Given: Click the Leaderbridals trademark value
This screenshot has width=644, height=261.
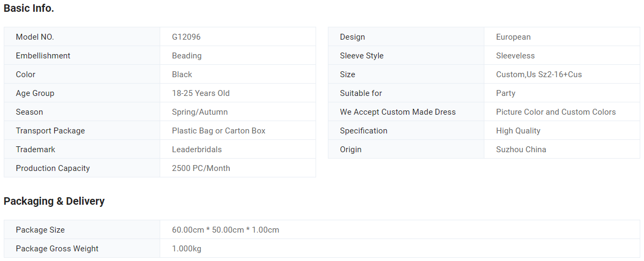Looking at the screenshot, I should [197, 150].
